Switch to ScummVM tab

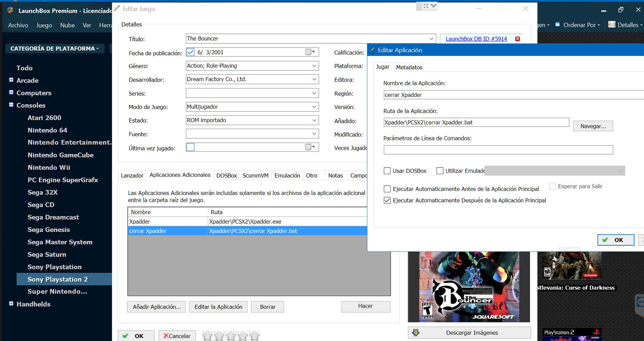[x=255, y=175]
